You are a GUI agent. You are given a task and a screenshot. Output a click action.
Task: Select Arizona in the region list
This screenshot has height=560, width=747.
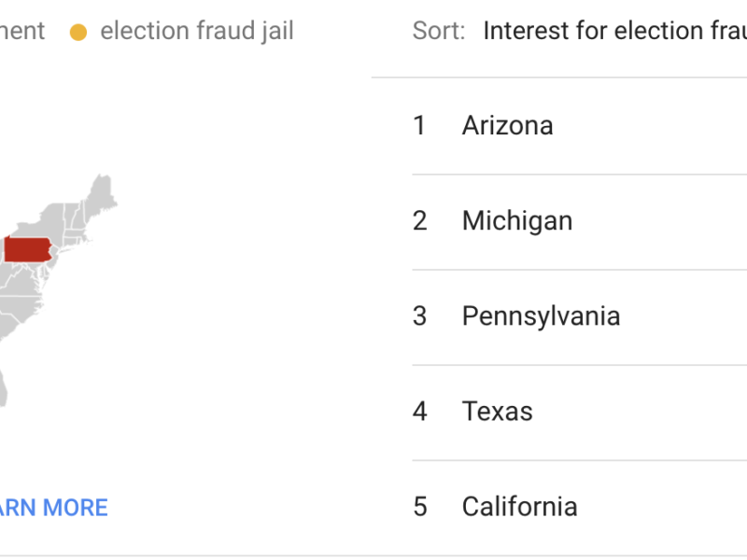pyautogui.click(x=507, y=126)
